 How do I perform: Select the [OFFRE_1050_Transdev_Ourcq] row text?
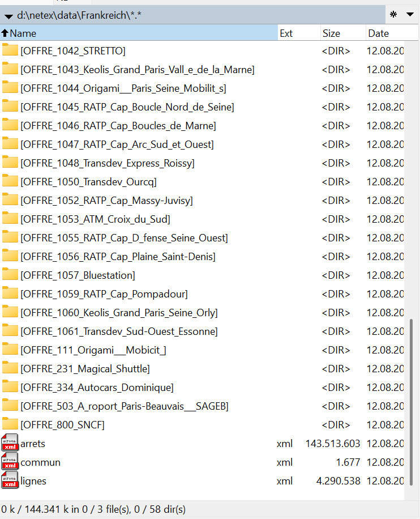[89, 182]
